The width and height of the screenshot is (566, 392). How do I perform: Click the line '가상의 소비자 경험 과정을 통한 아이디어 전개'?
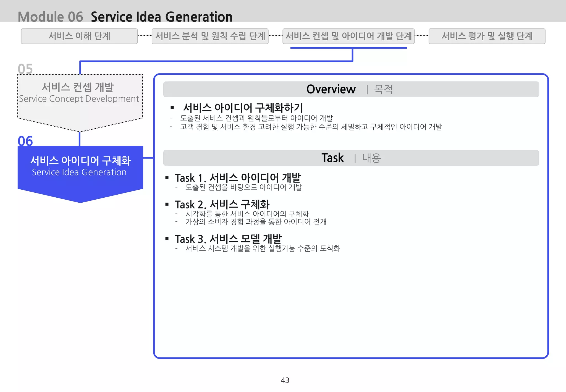pyautogui.click(x=256, y=222)
